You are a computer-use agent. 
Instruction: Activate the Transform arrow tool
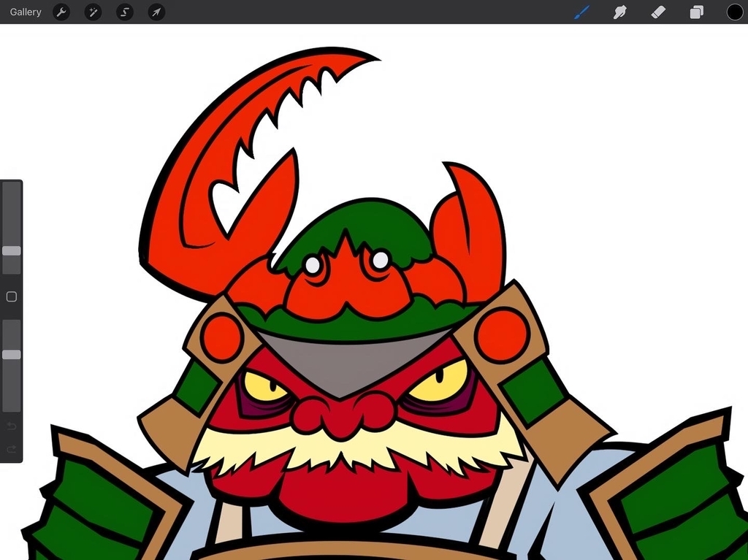coord(156,12)
